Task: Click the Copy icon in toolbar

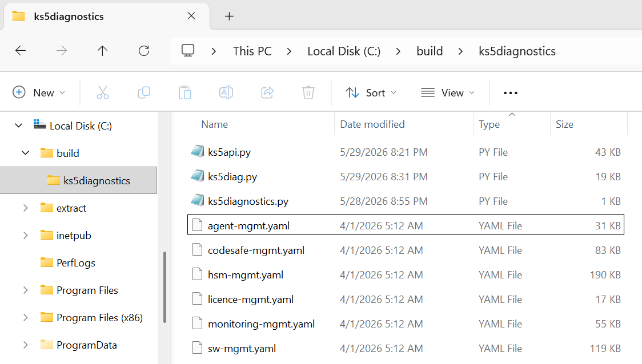Action: pos(144,92)
